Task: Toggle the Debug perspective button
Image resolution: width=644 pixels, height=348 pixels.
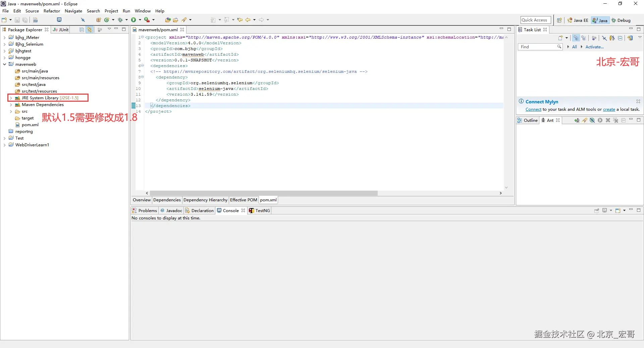Action: 621,20
